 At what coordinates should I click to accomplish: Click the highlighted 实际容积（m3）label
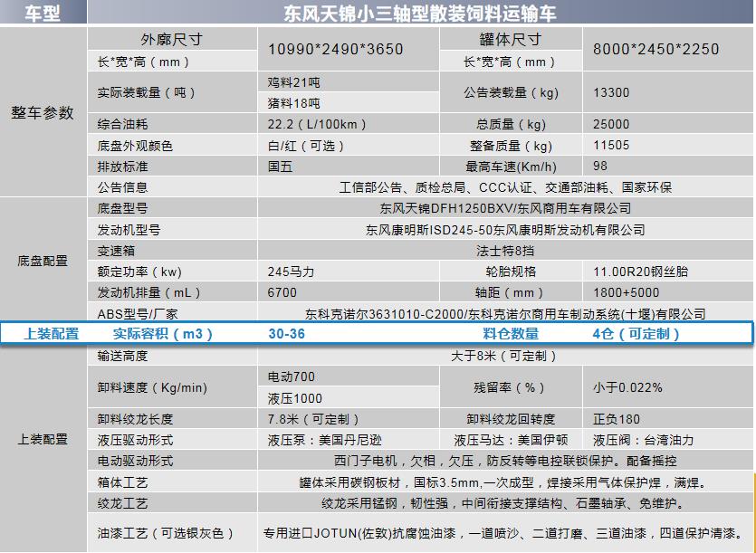163,334
